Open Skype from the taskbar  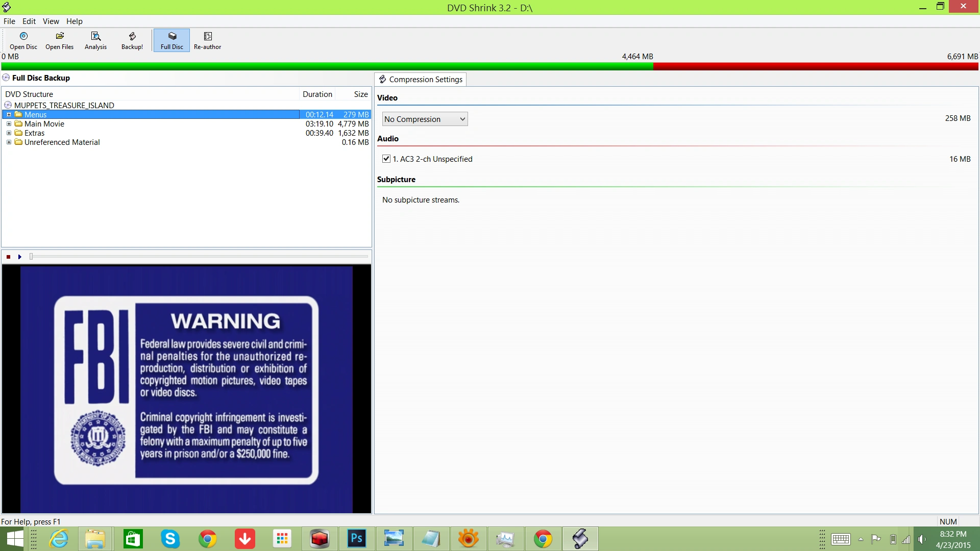[x=170, y=539]
